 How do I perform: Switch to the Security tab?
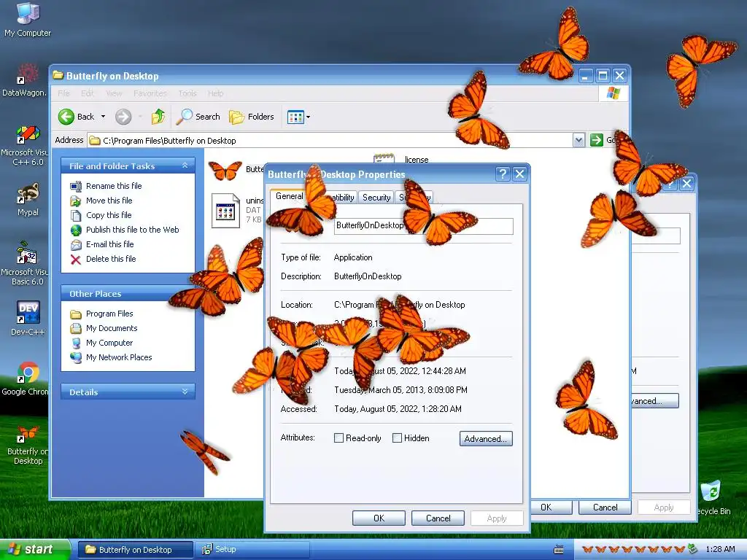(x=376, y=198)
